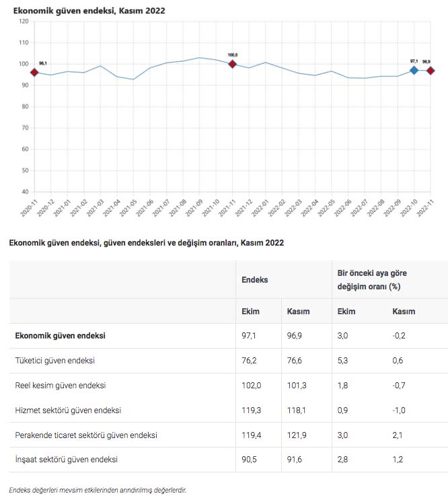Click the table heading above the index table
Viewport: 448px width, 502px height.
146,242
